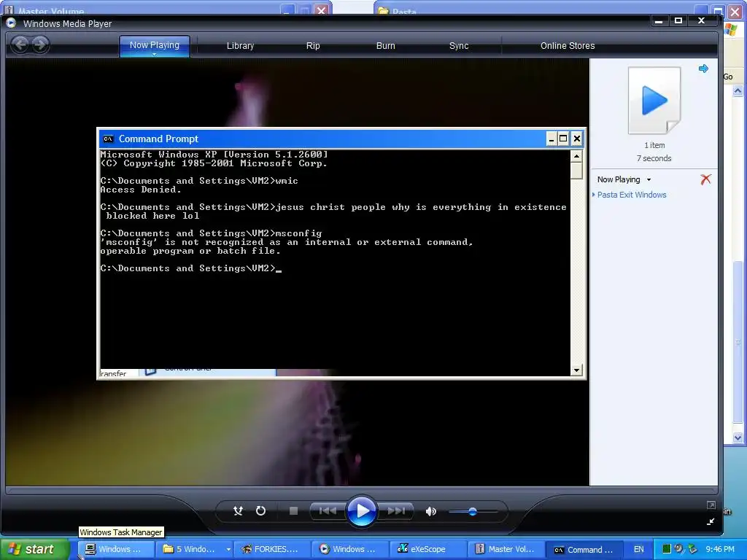
Task: Click the green tray icon beside EN
Action: click(x=667, y=549)
